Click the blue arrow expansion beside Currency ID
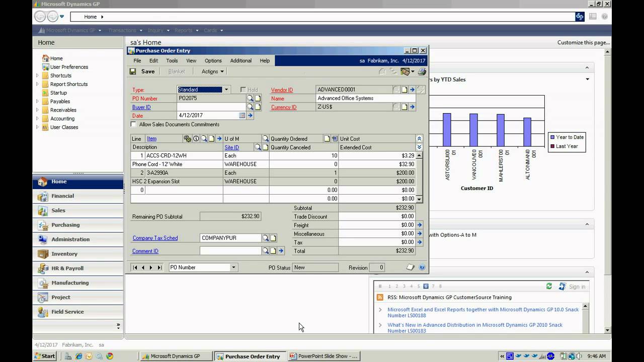Viewport: 644px width, 362px height. pyautogui.click(x=412, y=107)
